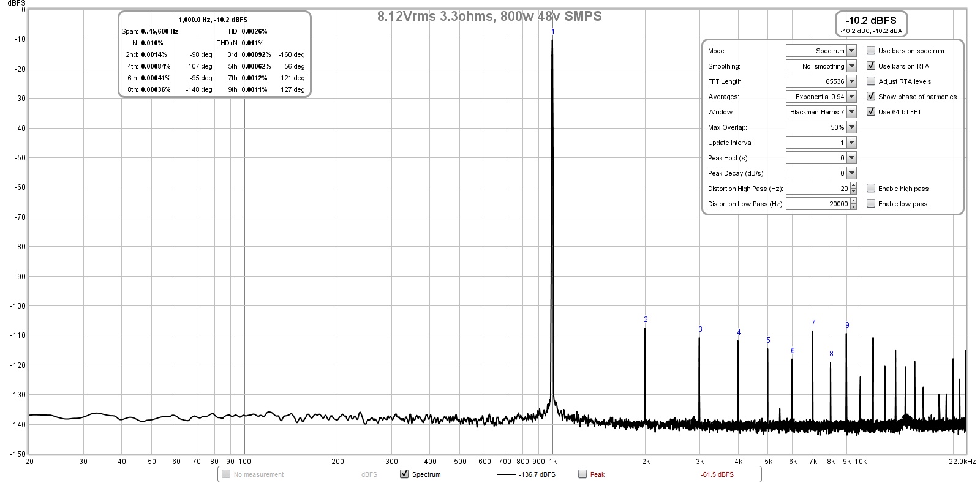The image size is (980, 483).
Task: Enable Use bars on spectrum
Action: tap(871, 51)
